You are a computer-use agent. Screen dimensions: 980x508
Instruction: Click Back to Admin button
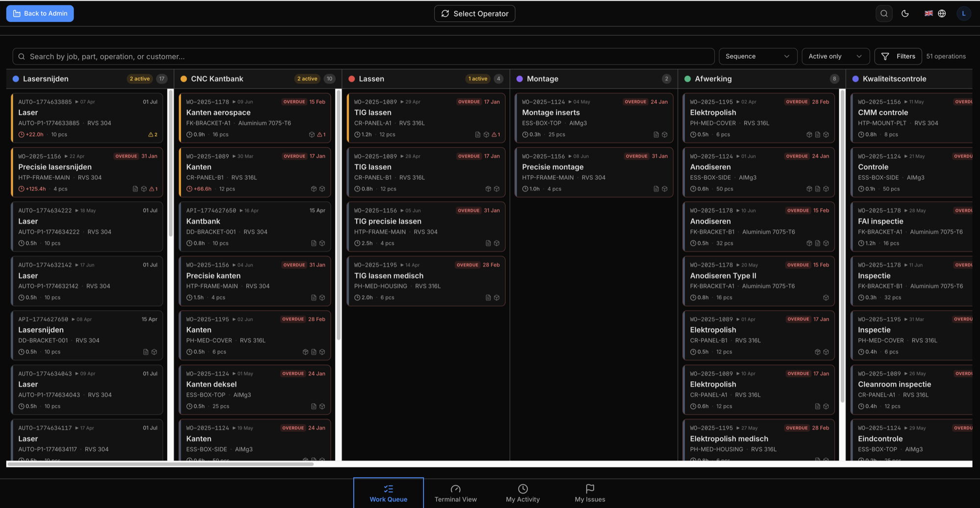point(40,14)
